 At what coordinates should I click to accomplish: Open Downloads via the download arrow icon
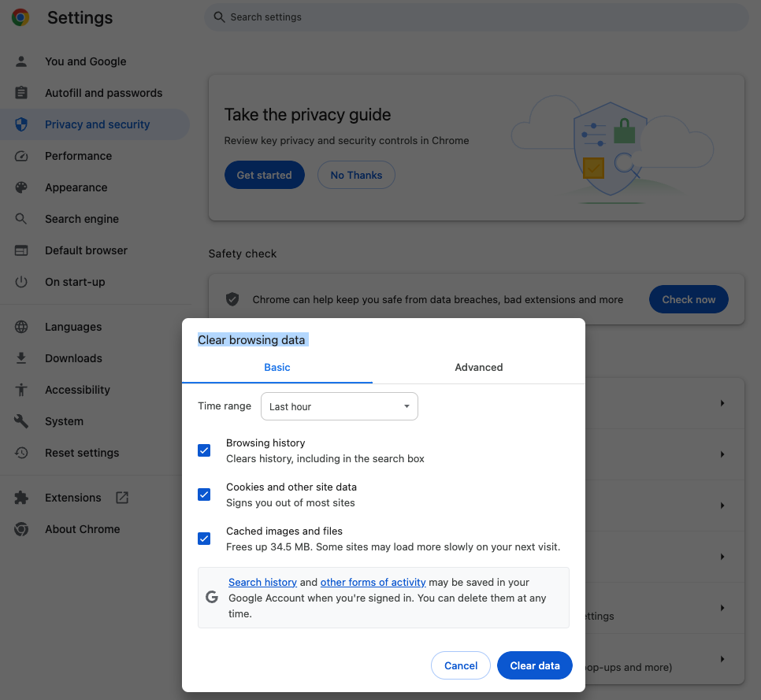[x=20, y=358]
